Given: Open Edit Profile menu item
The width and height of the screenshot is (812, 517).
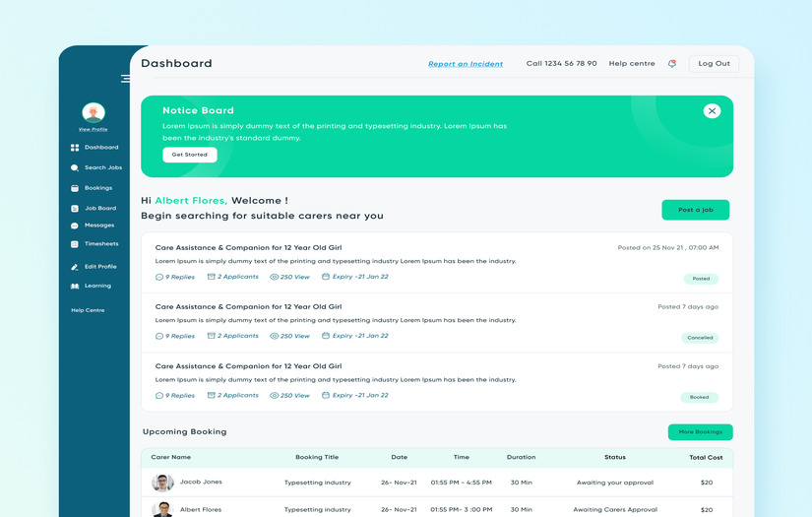Looking at the screenshot, I should [x=100, y=266].
